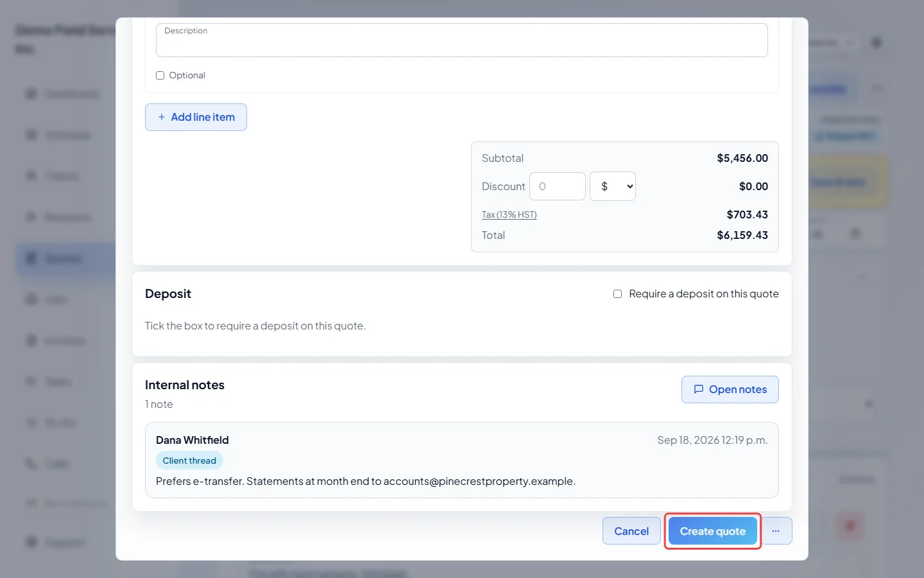Image resolution: width=924 pixels, height=578 pixels.
Task: Click the Client thread tag
Action: [189, 460]
